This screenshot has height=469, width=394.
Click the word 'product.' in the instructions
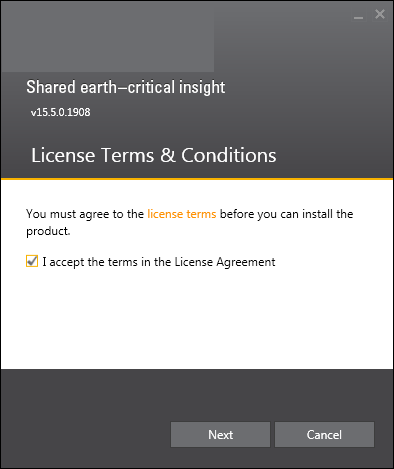(x=48, y=231)
